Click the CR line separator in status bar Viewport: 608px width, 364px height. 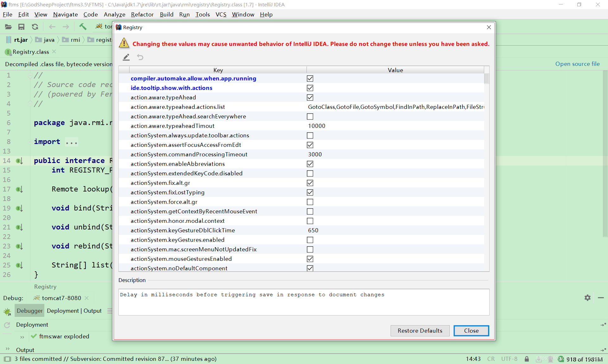click(491, 359)
